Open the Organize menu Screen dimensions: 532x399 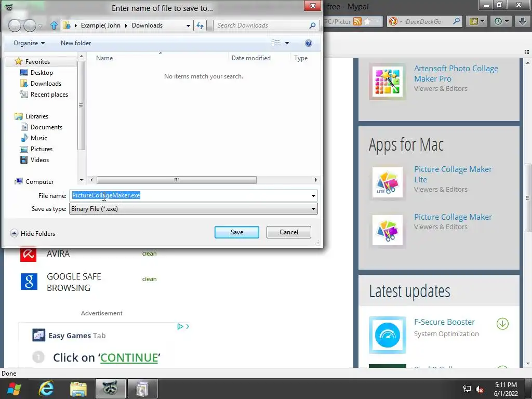(x=29, y=43)
